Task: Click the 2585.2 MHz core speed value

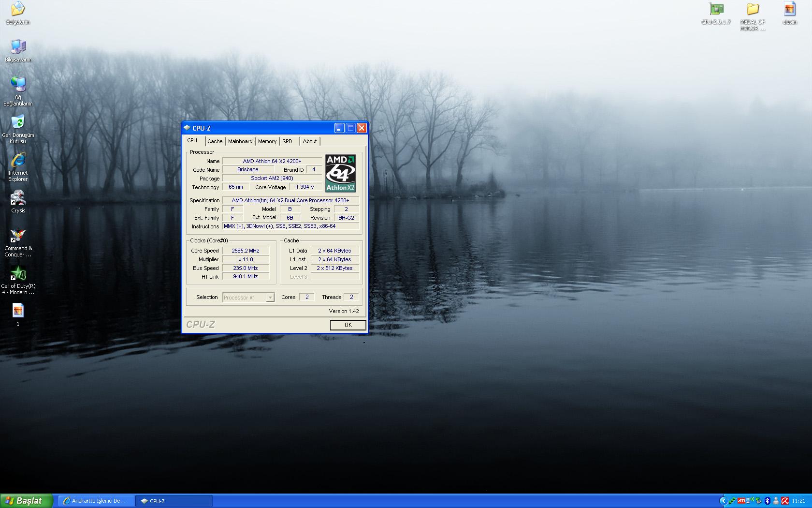Action: tap(246, 251)
